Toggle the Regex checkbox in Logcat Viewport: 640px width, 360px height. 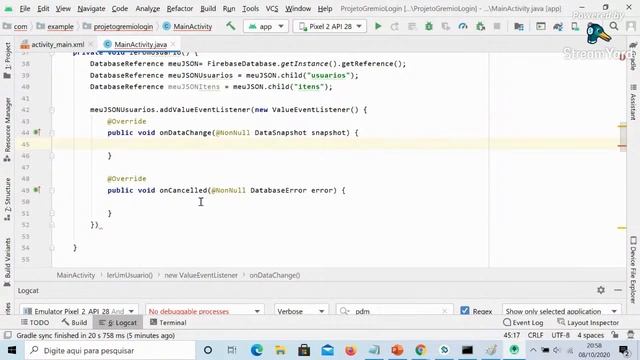464,311
